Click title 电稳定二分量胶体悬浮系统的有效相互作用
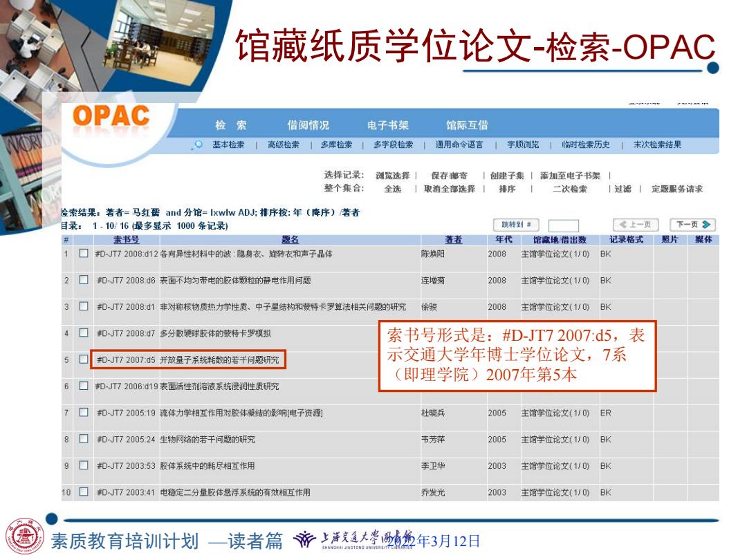 pos(235,492)
